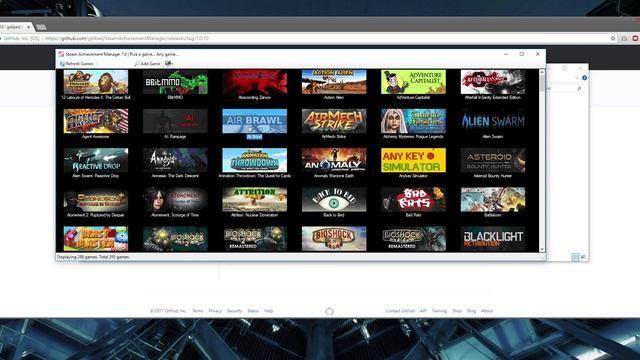Select the Beast Blaster game tile
Image resolution: width=640 pixels, height=360 pixels.
pos(96,238)
